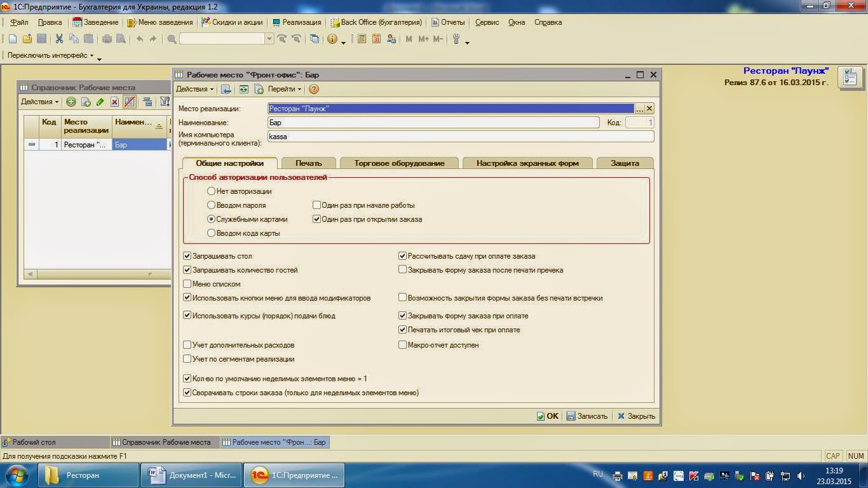Open the Заведение menu

point(95,22)
